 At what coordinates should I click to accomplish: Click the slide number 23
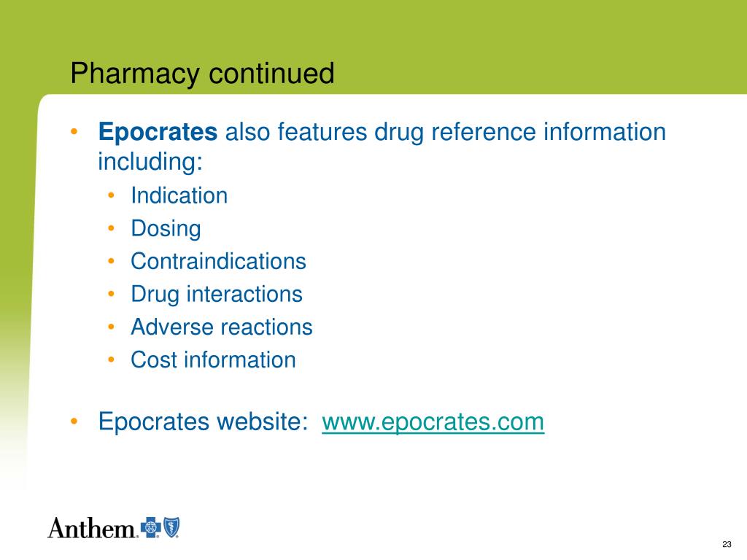(x=727, y=544)
